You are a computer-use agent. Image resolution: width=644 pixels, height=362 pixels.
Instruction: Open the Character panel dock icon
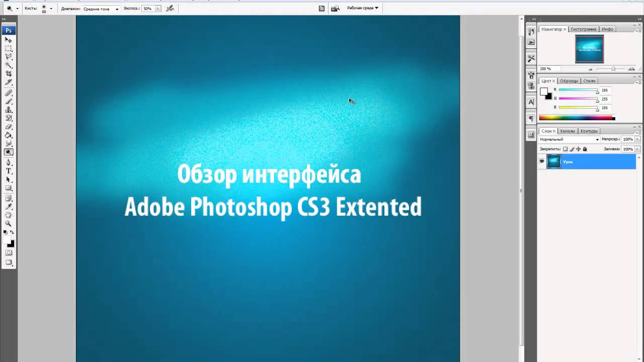point(531,102)
